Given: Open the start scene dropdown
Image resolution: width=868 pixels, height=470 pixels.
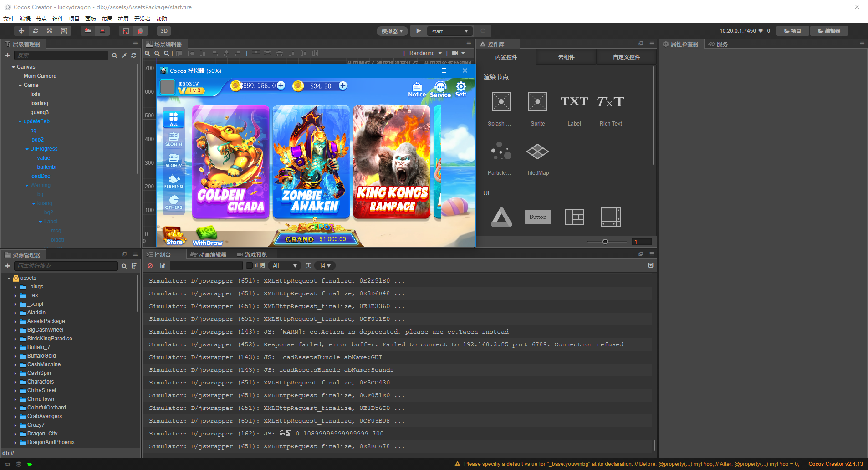Looking at the screenshot, I should pos(449,31).
